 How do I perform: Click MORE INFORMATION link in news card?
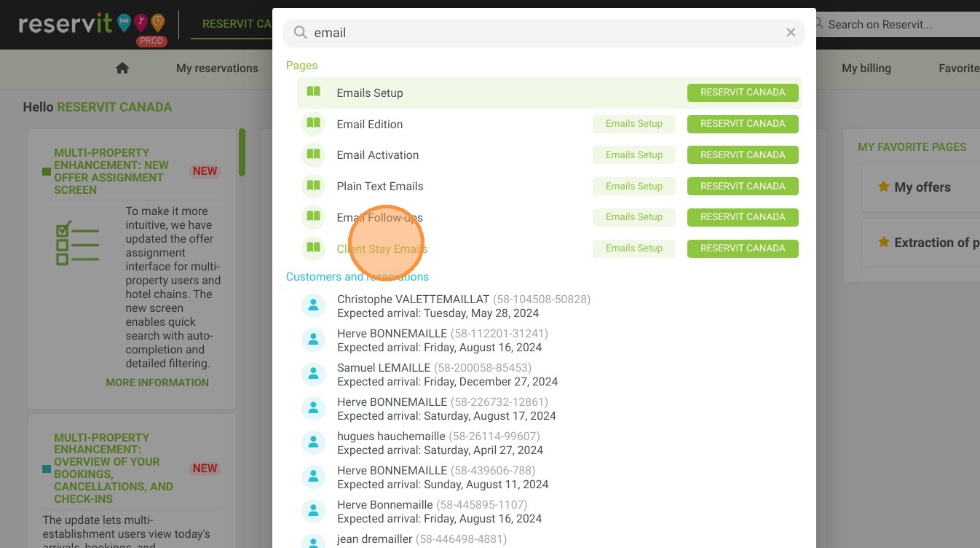click(x=157, y=383)
